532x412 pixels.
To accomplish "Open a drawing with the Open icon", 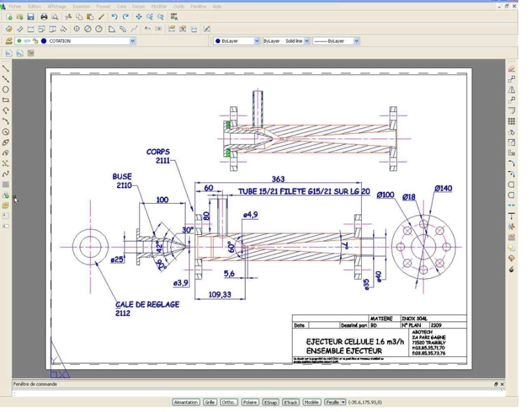I will point(20,17).
